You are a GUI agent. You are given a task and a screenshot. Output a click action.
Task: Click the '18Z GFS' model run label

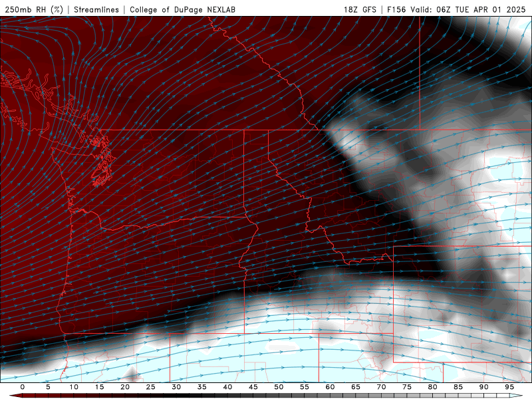pos(360,9)
